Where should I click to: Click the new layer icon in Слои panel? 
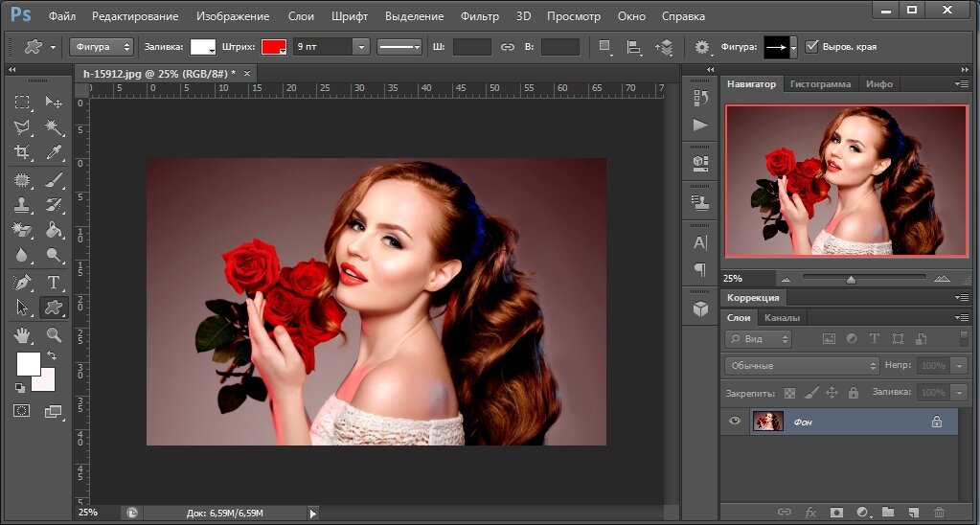click(913, 513)
